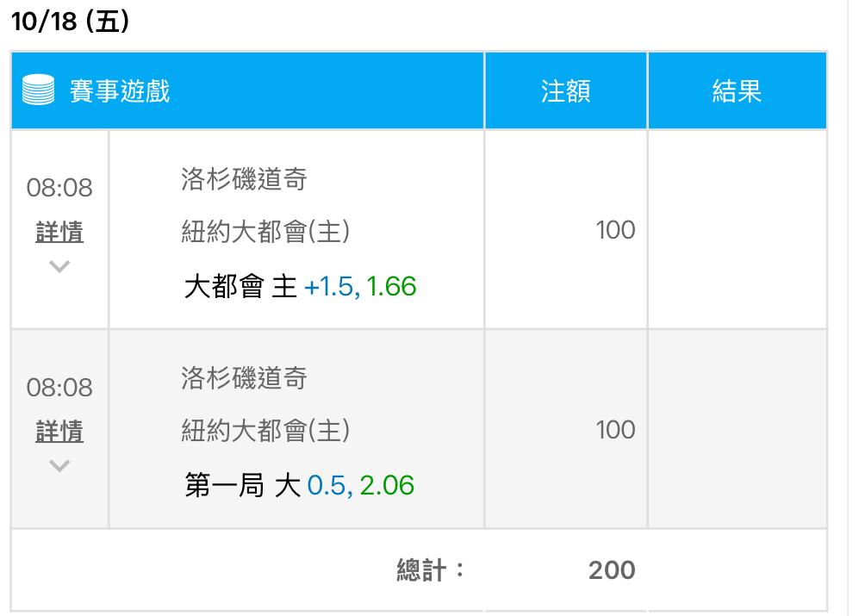
Task: Open 詳情 link for second bet
Action: [59, 431]
